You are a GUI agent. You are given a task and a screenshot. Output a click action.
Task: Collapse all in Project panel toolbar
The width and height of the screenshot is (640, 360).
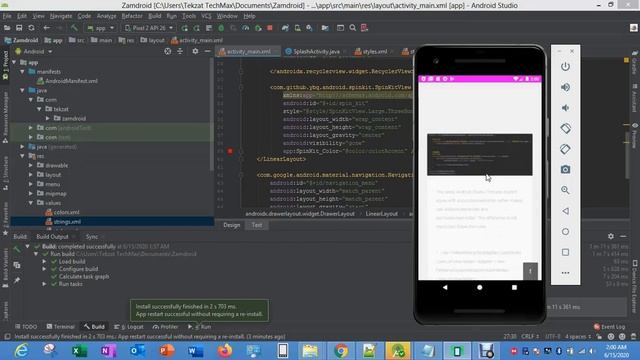(x=180, y=51)
